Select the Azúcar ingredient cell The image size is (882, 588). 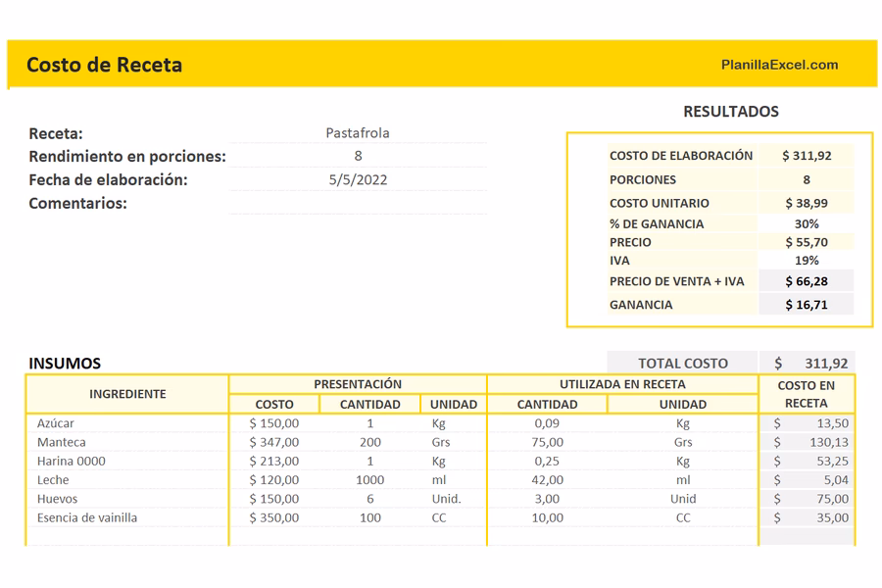point(56,423)
